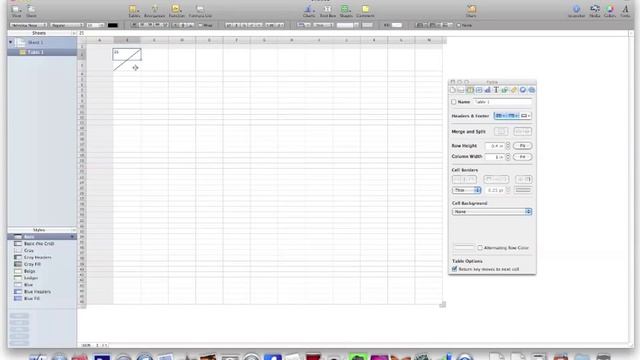Switch to Table inspector tab icon
Screen dimensions: 640x360
[470, 90]
